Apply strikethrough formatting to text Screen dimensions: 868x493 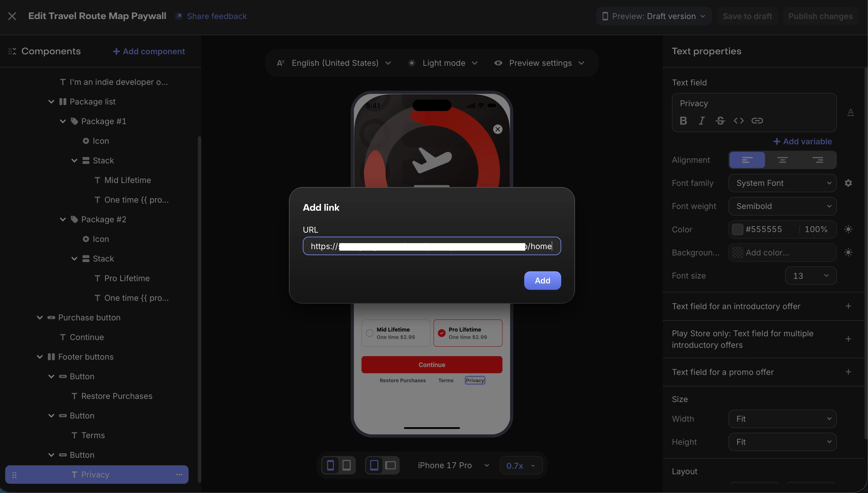tap(720, 121)
